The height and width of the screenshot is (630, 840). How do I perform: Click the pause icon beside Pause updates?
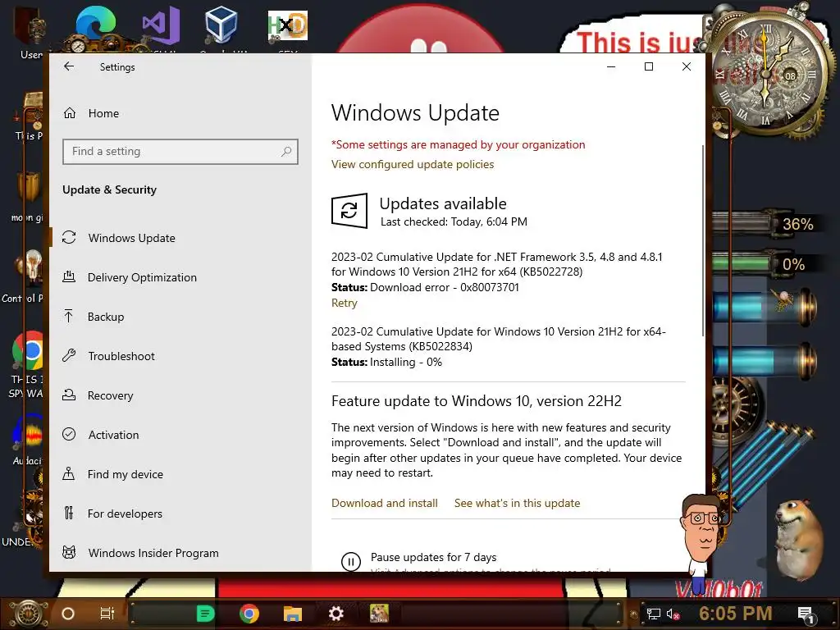[351, 561]
